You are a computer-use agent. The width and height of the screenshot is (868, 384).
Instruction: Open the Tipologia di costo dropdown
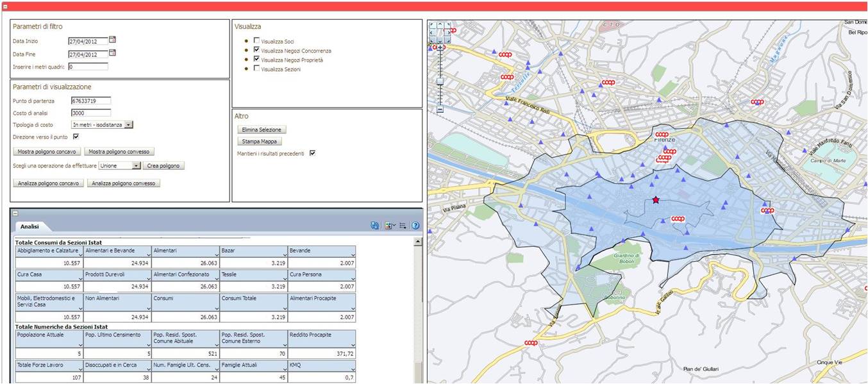point(128,125)
